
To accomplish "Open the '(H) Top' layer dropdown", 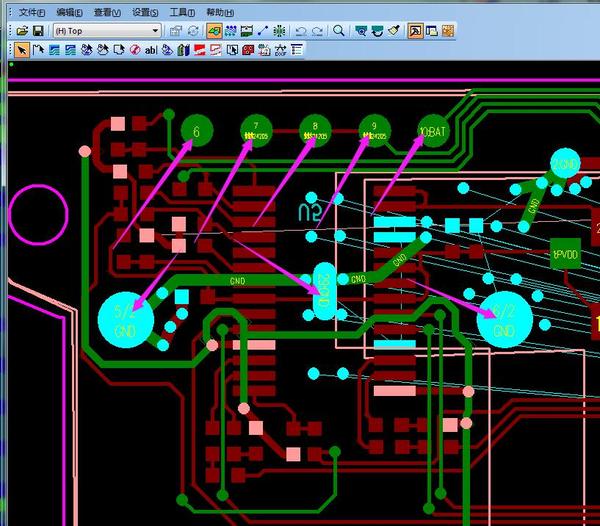I will (107, 31).
